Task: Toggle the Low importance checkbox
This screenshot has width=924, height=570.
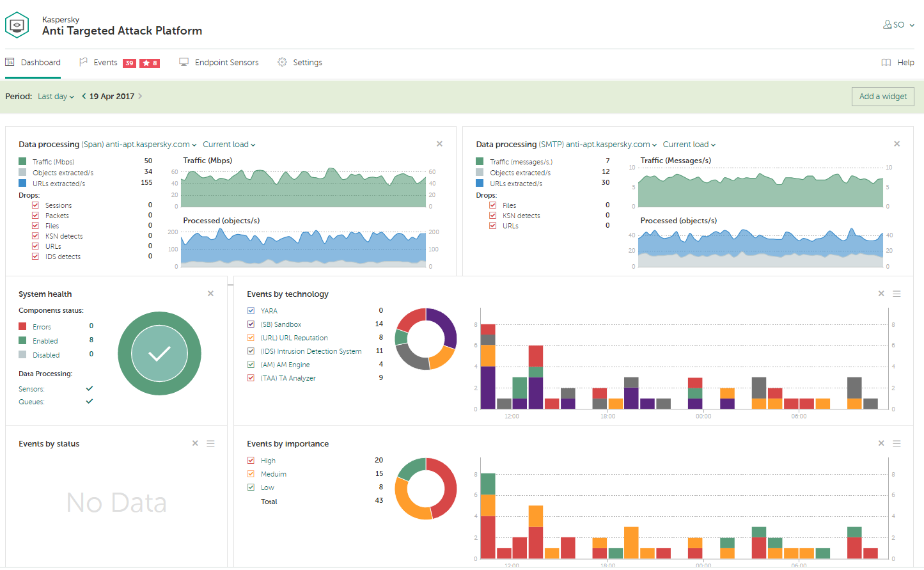Action: (251, 487)
